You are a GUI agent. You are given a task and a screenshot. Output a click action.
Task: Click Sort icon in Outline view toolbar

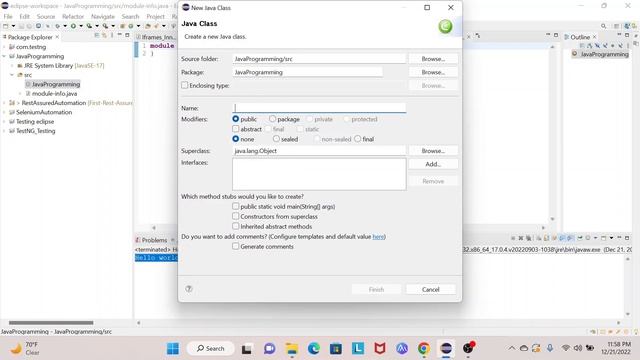(x=589, y=46)
